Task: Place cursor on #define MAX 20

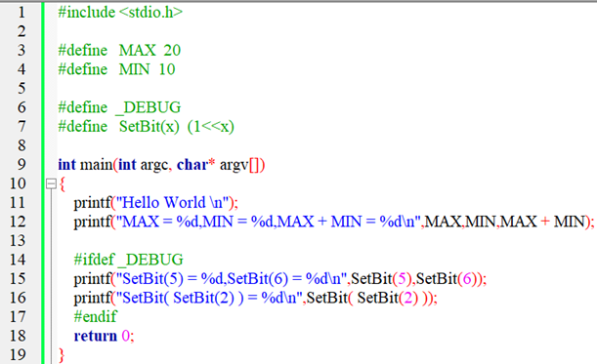Action: [119, 50]
